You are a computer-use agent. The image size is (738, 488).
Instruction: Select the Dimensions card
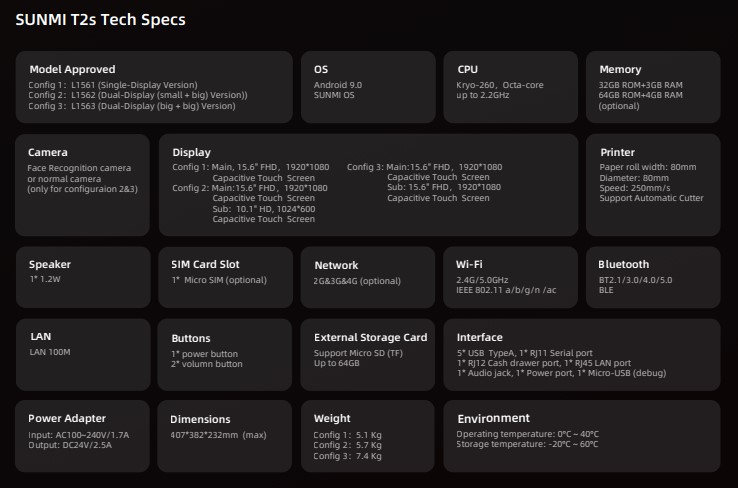pyautogui.click(x=225, y=436)
